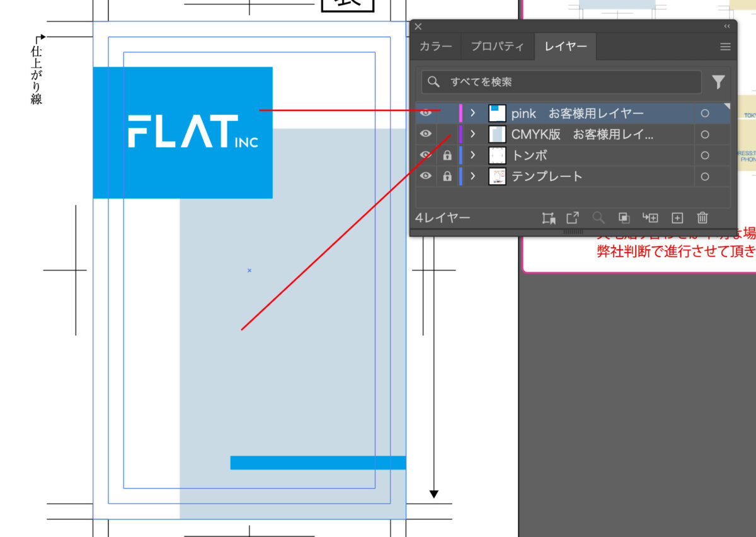Switch to the カラー tab
Screen dimensions: 756x537
[x=435, y=47]
